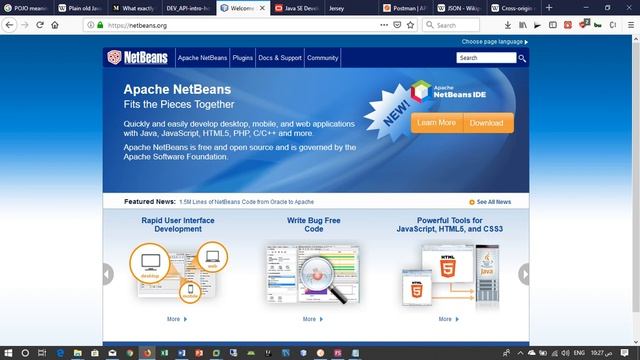Focus the NetBeans site Search field
The height and width of the screenshot is (360, 640).
(x=486, y=58)
